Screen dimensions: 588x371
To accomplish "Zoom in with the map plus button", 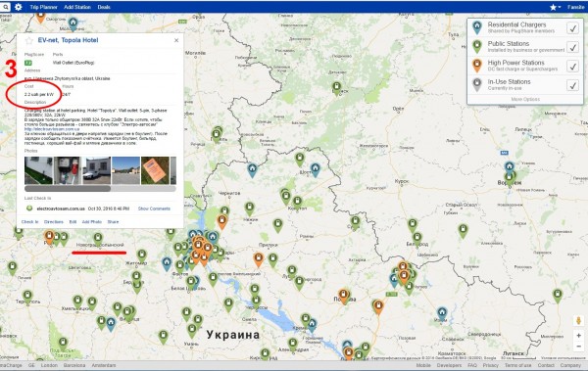I will point(578,336).
